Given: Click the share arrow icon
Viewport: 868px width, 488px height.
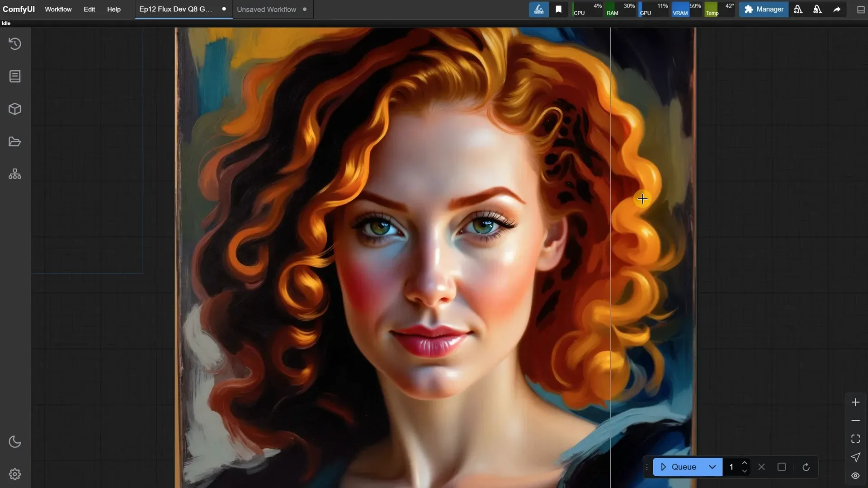Looking at the screenshot, I should tap(837, 9).
